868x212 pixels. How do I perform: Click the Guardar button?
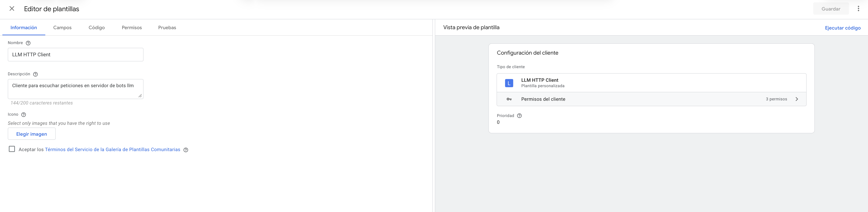tap(831, 9)
